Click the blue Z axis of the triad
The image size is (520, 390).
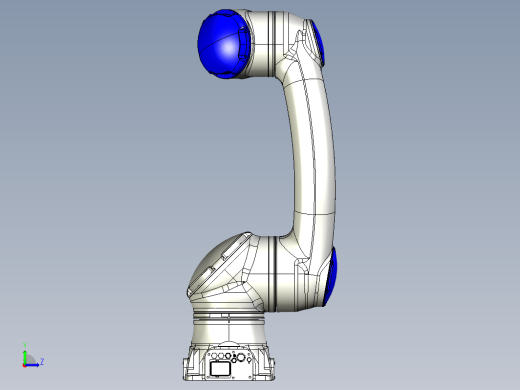(32, 365)
